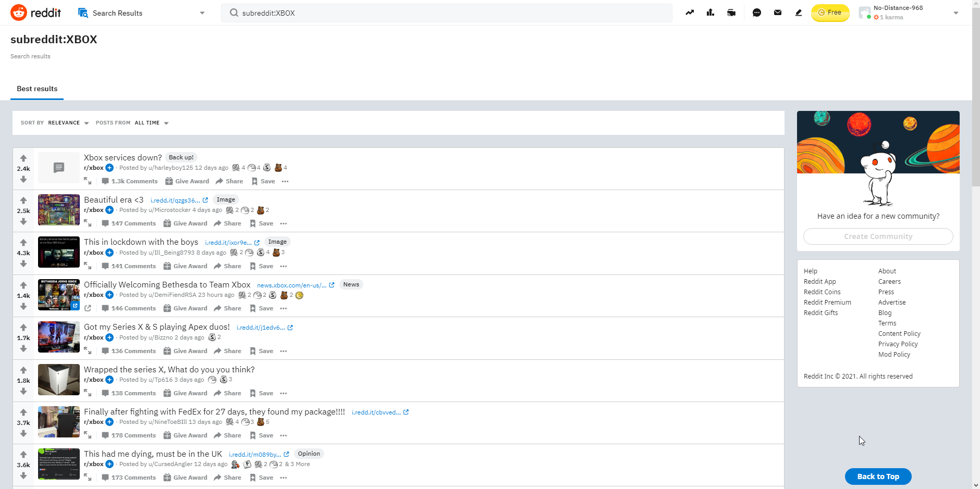Click the subreddit:XBOX search field
This screenshot has width=980, height=489.
[x=447, y=13]
